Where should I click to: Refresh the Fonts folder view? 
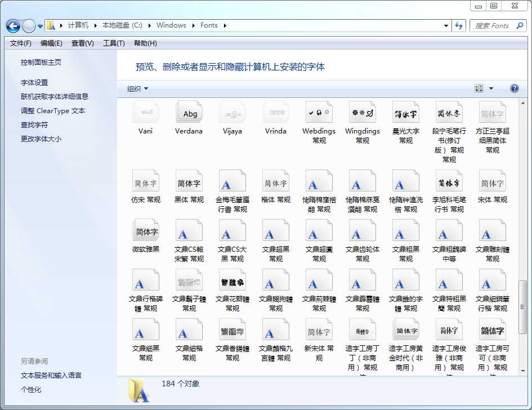click(459, 25)
